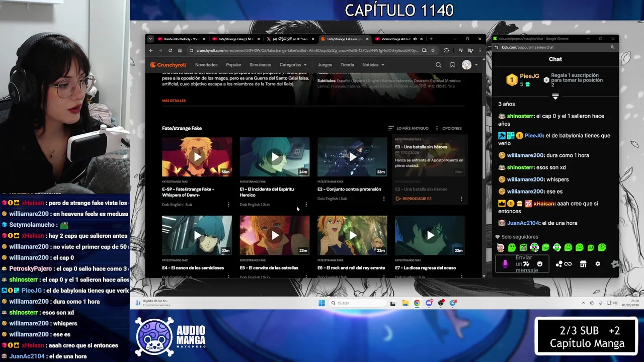Open the Chrome extensions puzzle icon
Image resolution: width=644 pixels, height=362 pixels.
[x=446, y=50]
